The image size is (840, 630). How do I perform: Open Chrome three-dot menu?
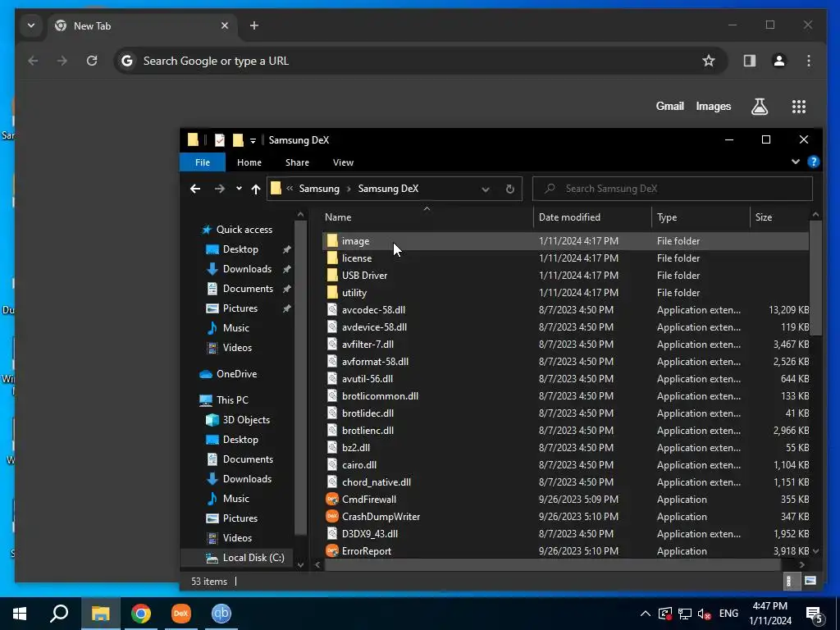click(x=808, y=61)
